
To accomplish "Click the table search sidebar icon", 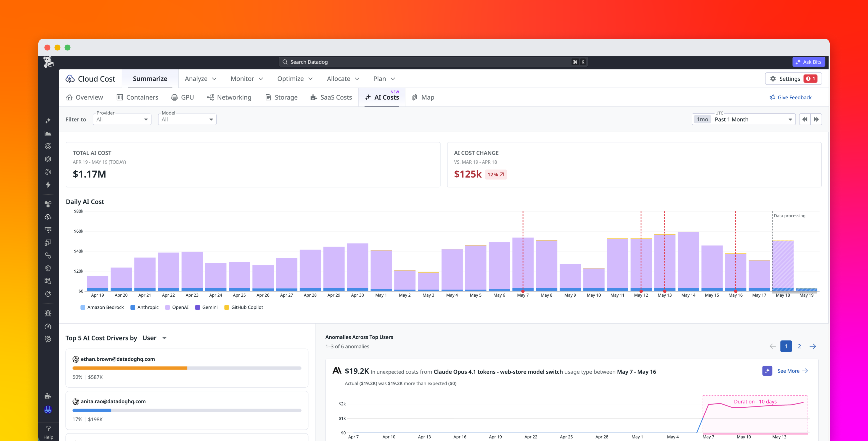I will [48, 281].
